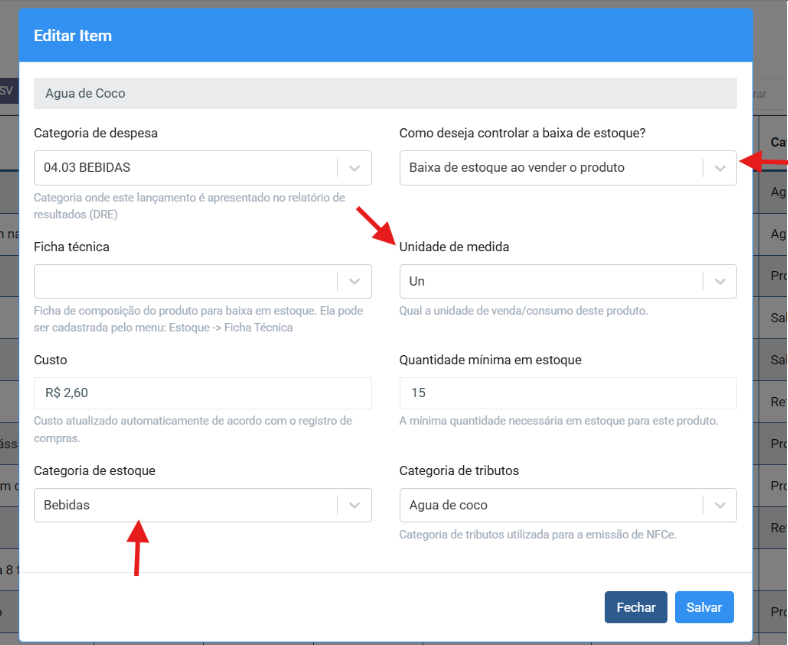The width and height of the screenshot is (788, 645).
Task: Expand the Bebidas stock category dropdown
Action: [203, 505]
